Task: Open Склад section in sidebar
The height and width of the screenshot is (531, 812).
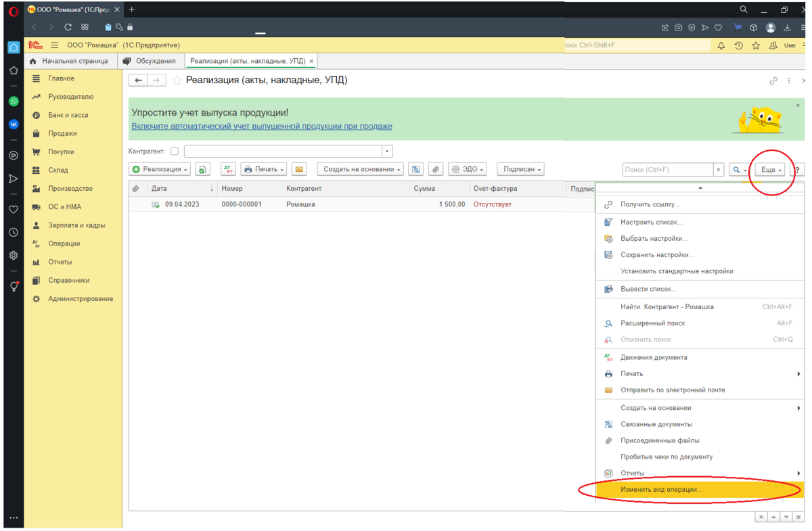Action: 72,170
